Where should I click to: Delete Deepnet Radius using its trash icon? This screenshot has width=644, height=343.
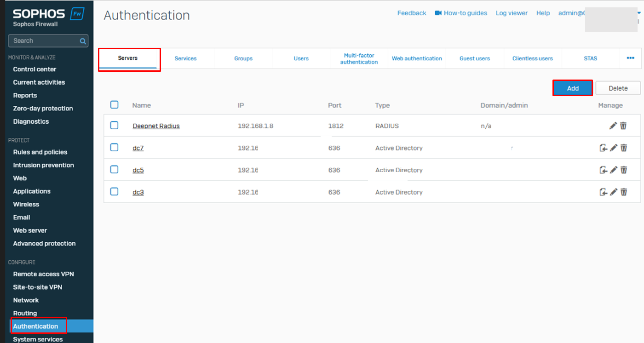click(623, 126)
